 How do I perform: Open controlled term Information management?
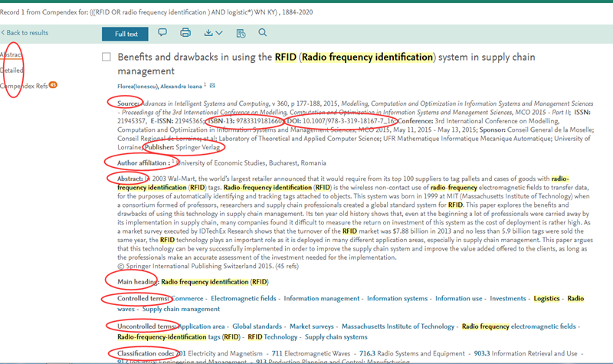(x=321, y=299)
